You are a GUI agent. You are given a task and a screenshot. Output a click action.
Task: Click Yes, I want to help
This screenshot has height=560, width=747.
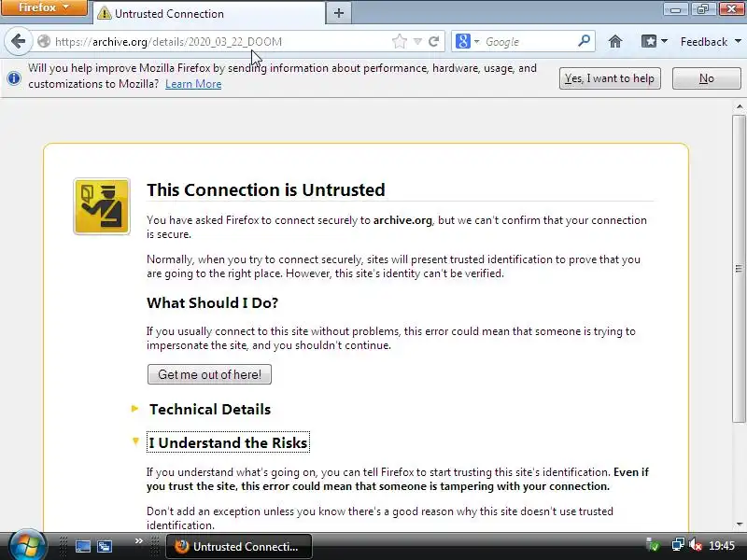click(610, 78)
